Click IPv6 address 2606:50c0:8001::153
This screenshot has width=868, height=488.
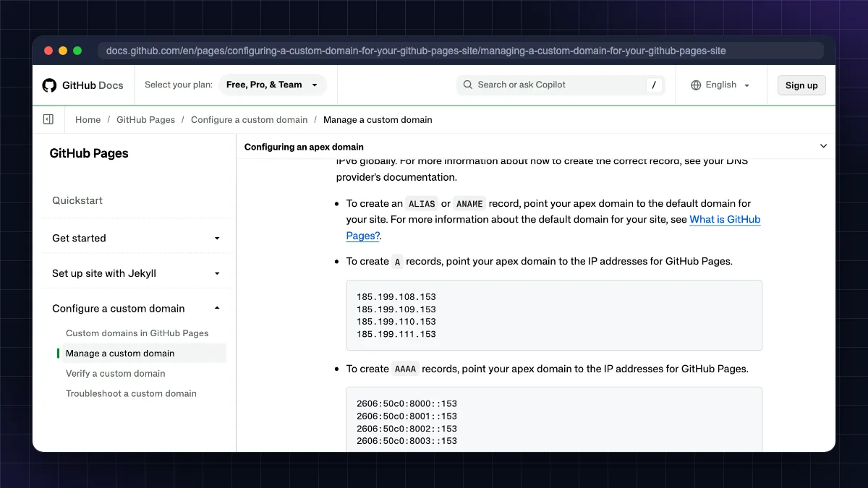tap(407, 416)
